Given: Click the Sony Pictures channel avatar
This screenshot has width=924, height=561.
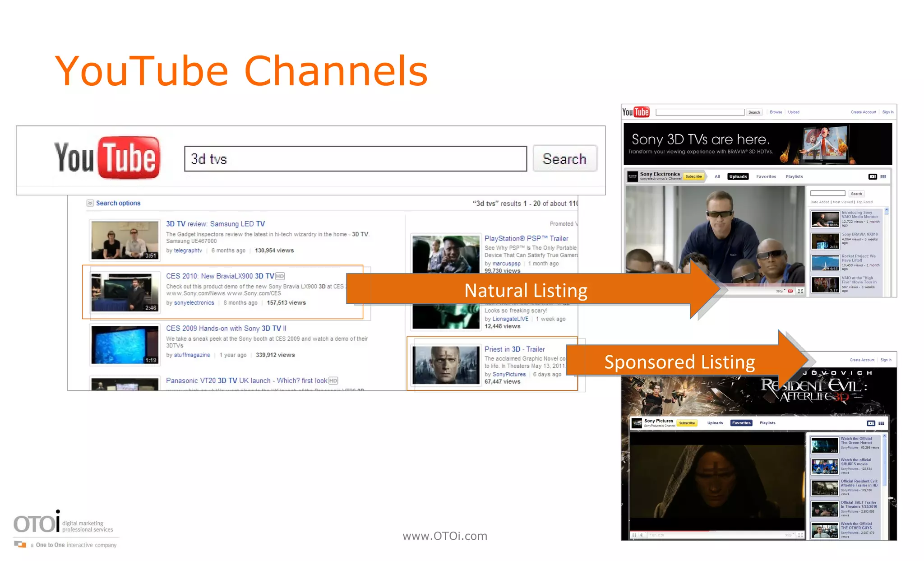Looking at the screenshot, I should tap(637, 423).
